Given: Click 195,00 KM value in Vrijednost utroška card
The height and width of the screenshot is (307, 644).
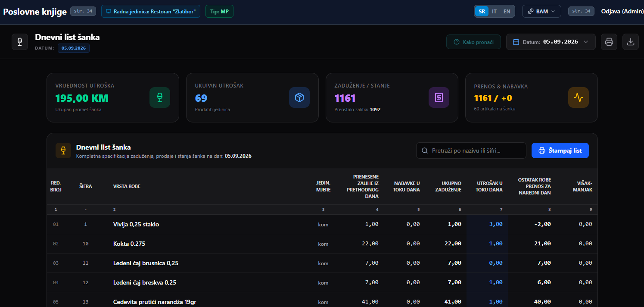Looking at the screenshot, I should 82,98.
